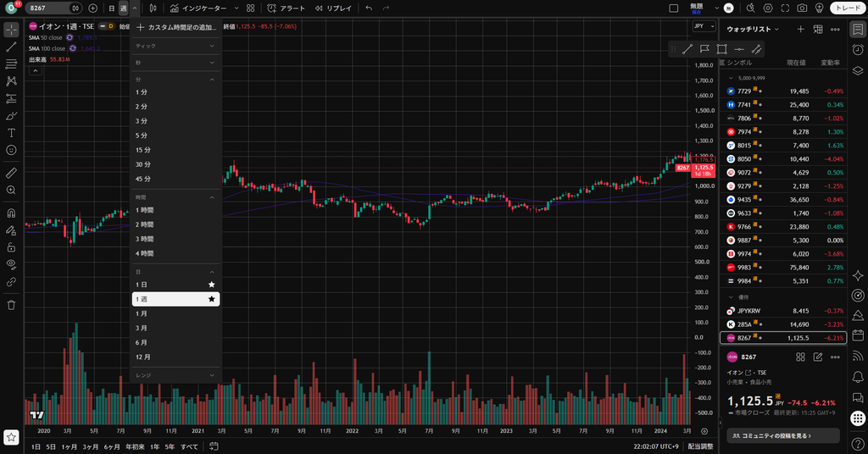Enter fullscreen mode
868x454 pixels.
click(785, 8)
